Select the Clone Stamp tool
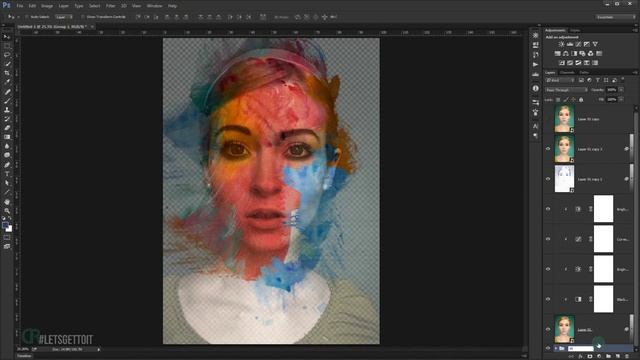 pyautogui.click(x=7, y=110)
